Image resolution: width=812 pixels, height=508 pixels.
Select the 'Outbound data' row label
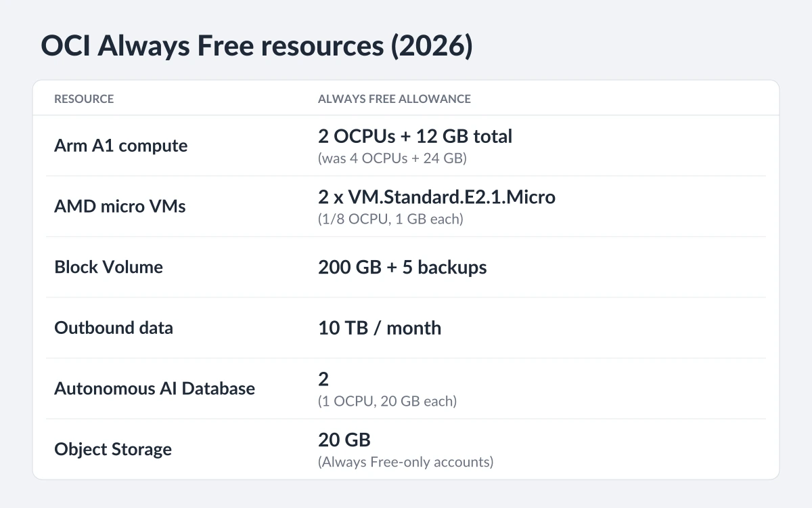pos(114,328)
